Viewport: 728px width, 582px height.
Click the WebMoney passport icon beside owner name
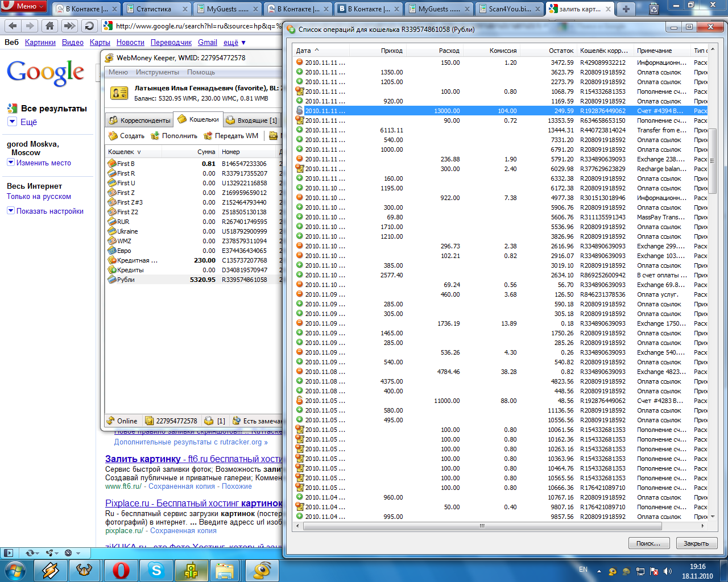[119, 93]
